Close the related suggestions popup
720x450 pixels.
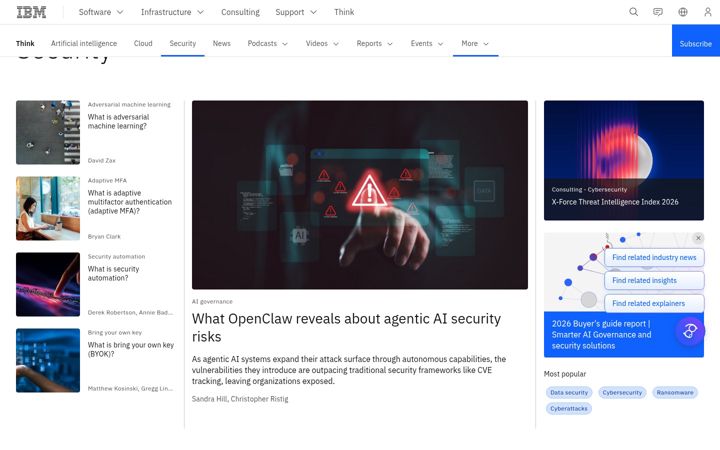pyautogui.click(x=698, y=238)
